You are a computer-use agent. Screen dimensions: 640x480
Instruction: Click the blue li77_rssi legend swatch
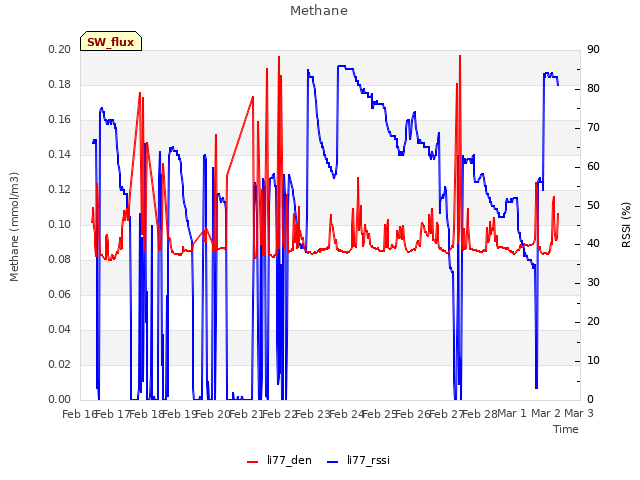coord(333,462)
